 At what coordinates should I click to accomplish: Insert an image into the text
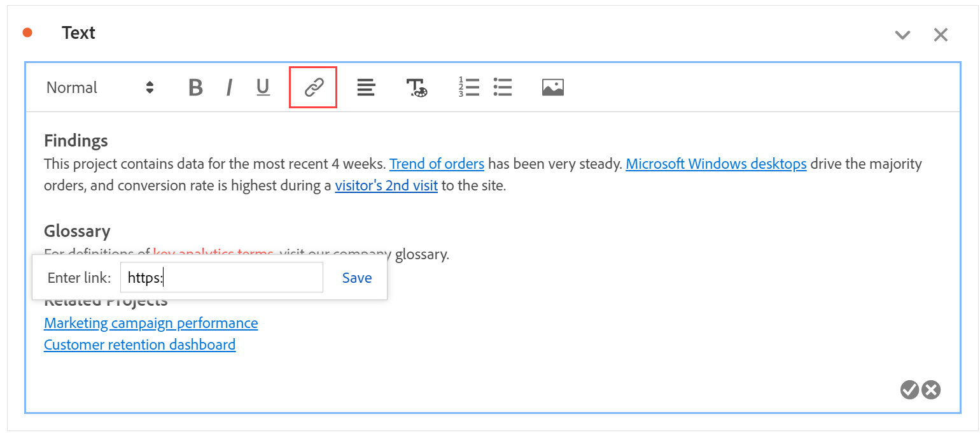[x=552, y=87]
